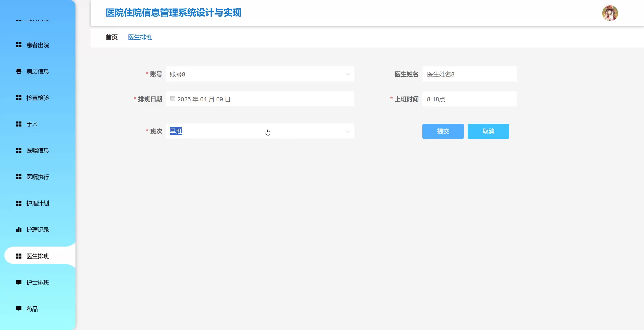Click the grid icon beside 手术
644x330 pixels.
point(19,124)
